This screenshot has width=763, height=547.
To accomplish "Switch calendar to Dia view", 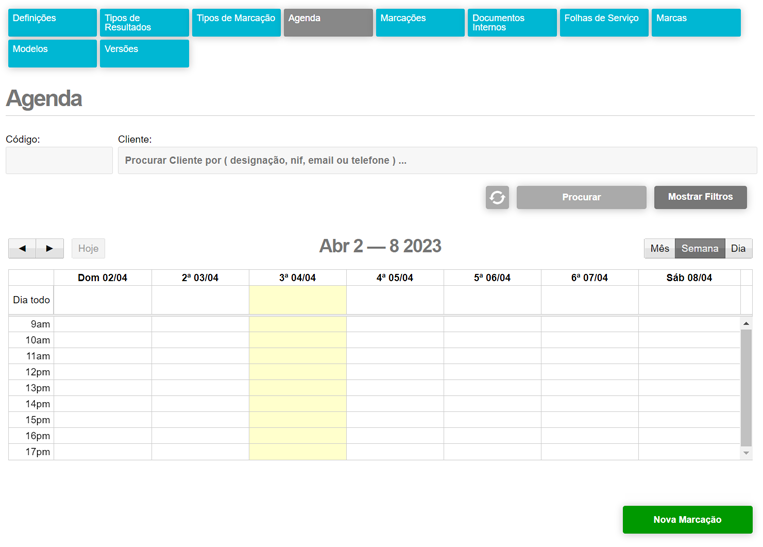I will 738,248.
